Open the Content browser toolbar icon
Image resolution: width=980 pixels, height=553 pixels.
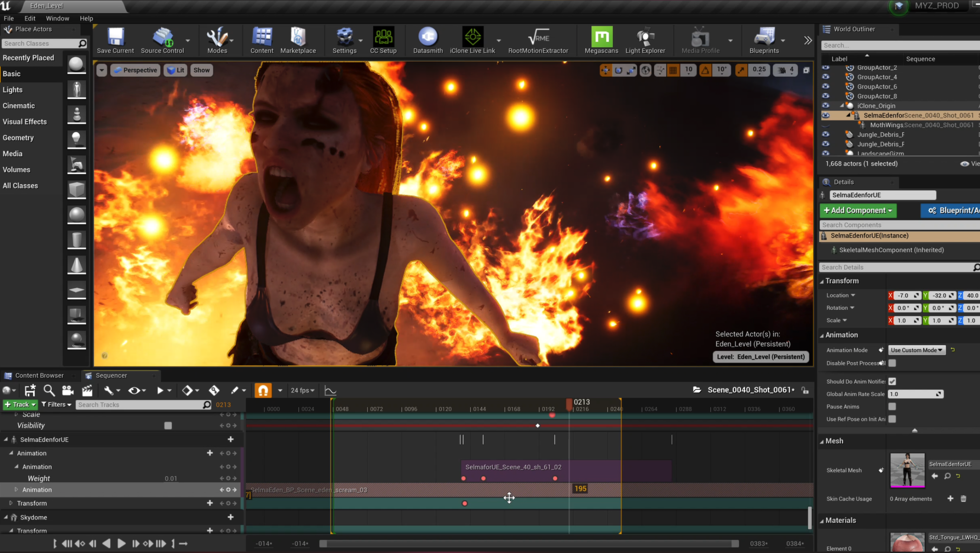[262, 40]
